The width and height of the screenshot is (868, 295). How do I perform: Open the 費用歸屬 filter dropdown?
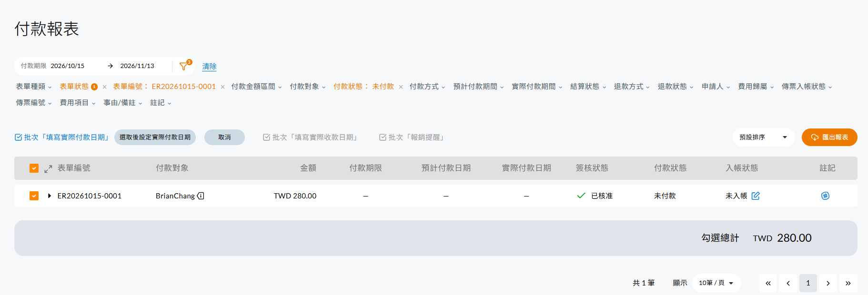pyautogui.click(x=756, y=87)
